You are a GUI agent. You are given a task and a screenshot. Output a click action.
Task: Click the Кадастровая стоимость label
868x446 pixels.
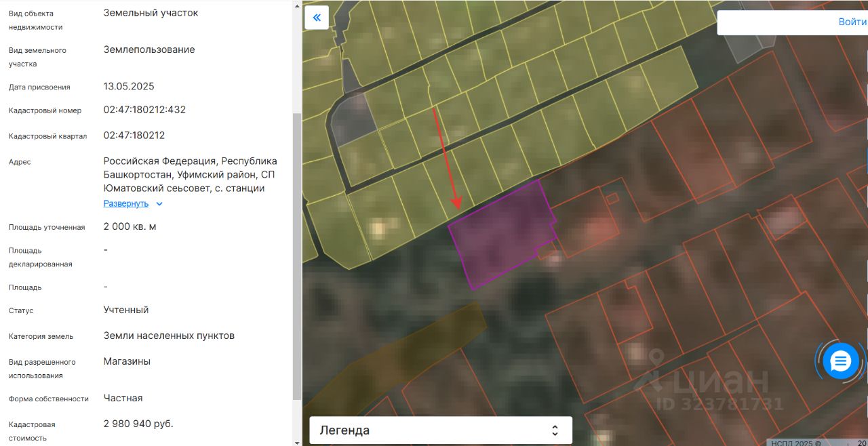coord(32,431)
